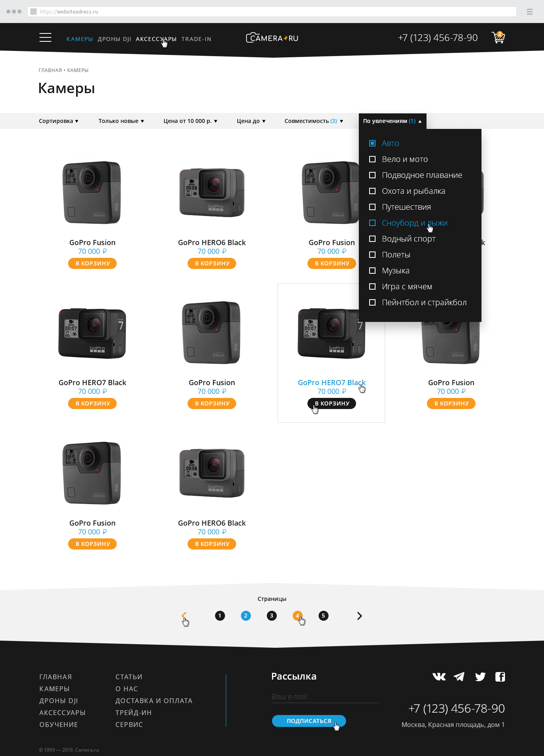This screenshot has width=544, height=756.
Task: Click the Ваш e-mail input field
Action: pyautogui.click(x=325, y=697)
